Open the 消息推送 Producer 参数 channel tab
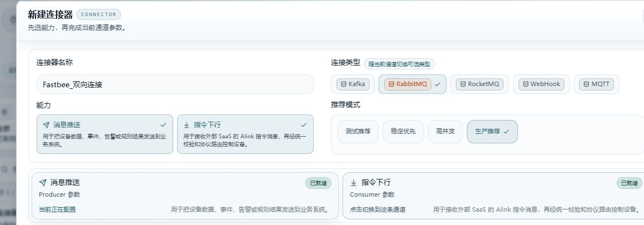Viewport: 644px width, 225px height. tap(185, 196)
